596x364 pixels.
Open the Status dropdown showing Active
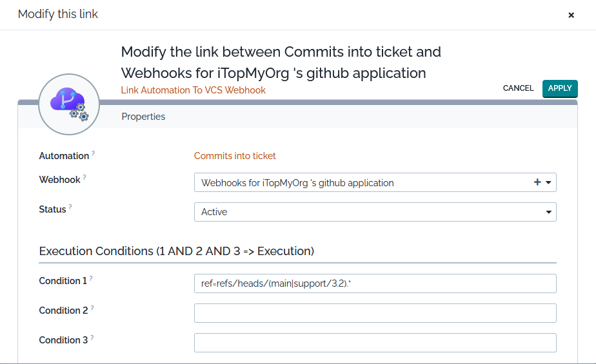[375, 212]
